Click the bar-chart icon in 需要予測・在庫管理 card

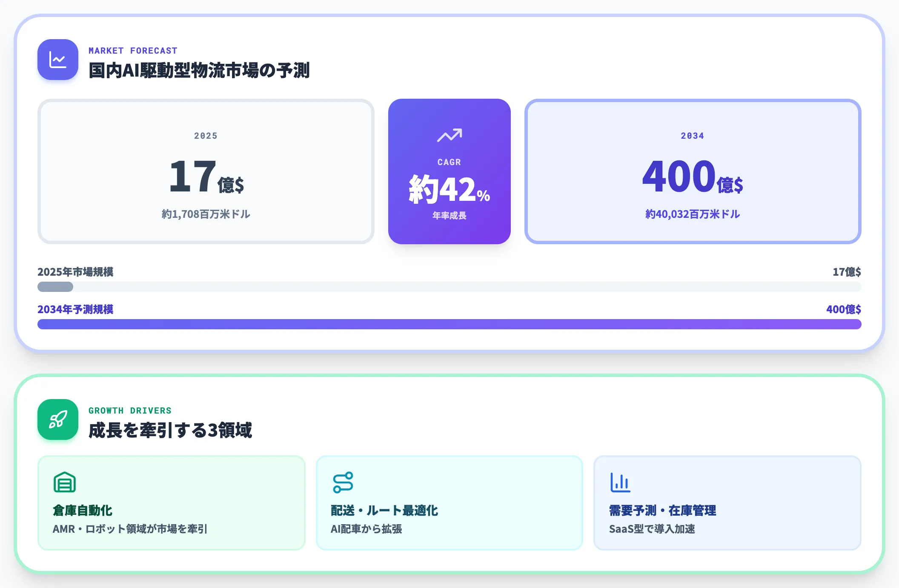pos(620,482)
